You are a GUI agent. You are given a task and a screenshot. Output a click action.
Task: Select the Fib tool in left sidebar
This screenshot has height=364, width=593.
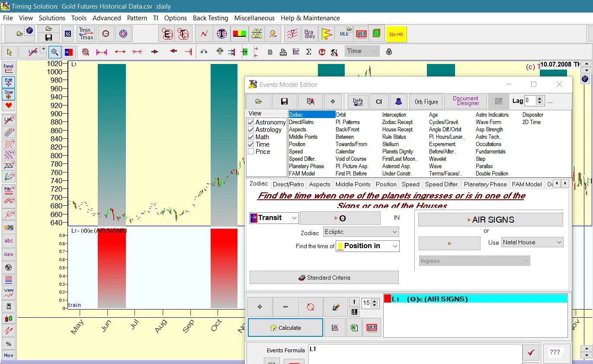click(x=9, y=190)
